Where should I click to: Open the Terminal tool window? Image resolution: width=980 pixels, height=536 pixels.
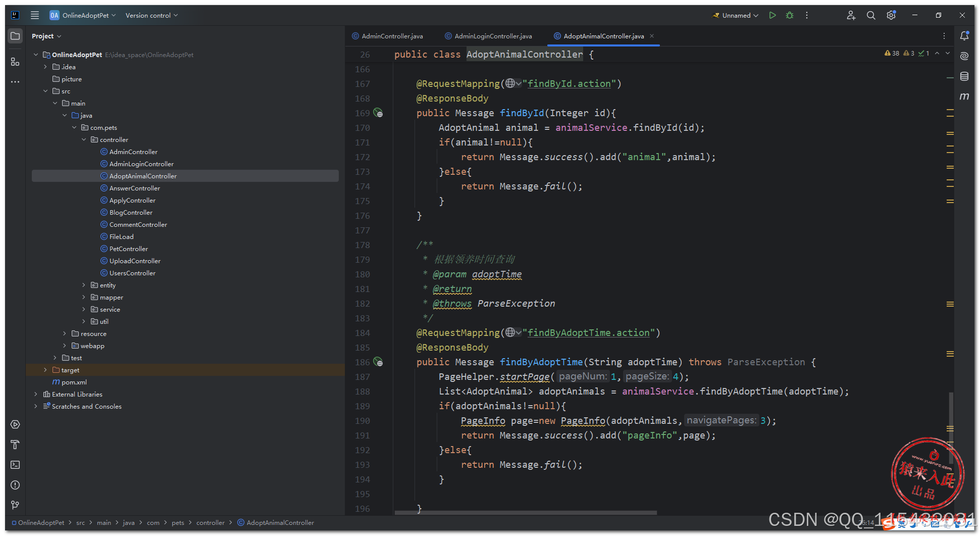[15, 465]
